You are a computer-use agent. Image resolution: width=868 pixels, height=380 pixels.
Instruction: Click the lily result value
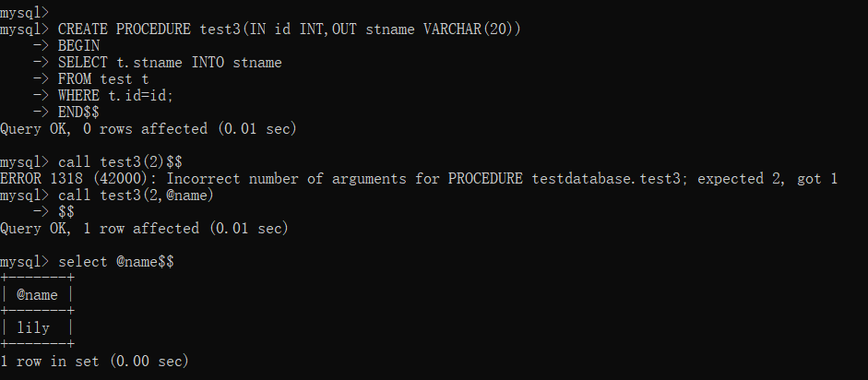[33, 328]
